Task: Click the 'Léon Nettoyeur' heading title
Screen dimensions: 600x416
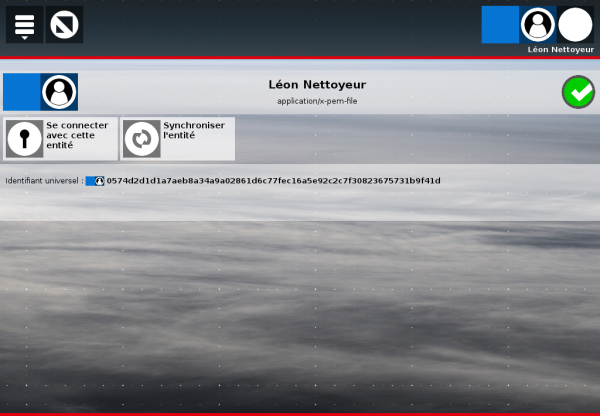Action: click(318, 85)
